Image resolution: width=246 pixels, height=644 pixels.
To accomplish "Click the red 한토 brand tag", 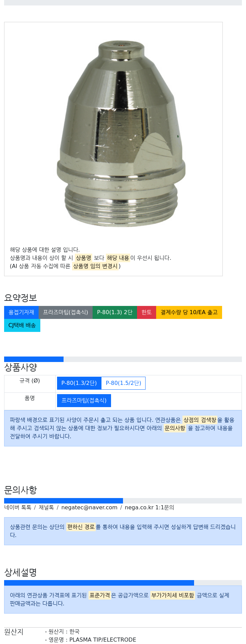I will click(x=147, y=312).
